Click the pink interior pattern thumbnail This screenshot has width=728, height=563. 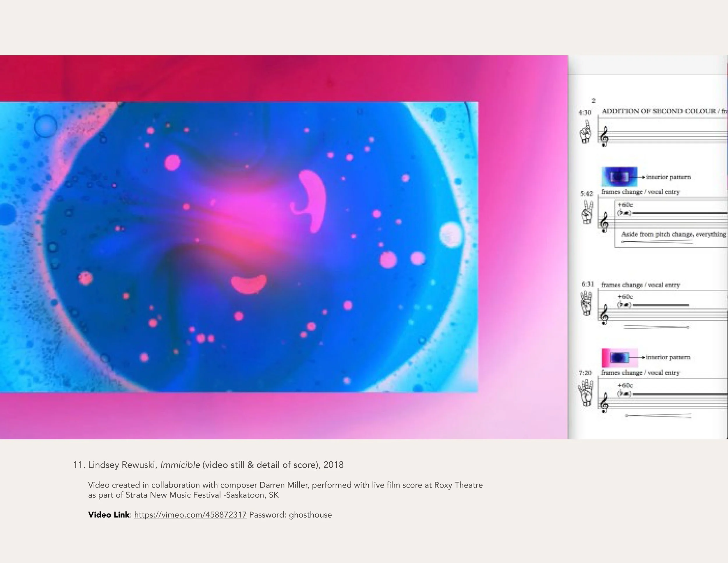pyautogui.click(x=619, y=358)
